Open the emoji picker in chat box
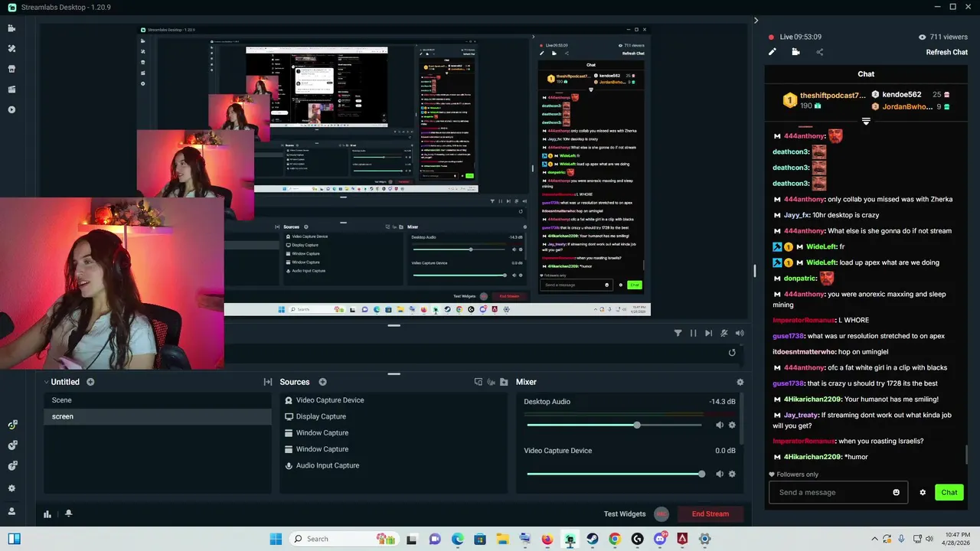The height and width of the screenshot is (551, 980). pos(896,492)
